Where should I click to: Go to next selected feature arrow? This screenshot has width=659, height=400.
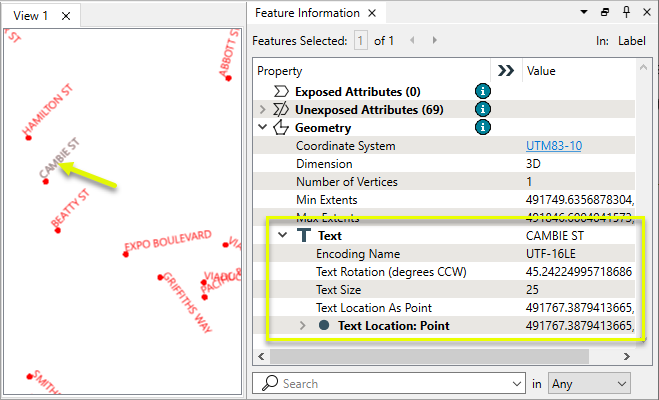435,41
